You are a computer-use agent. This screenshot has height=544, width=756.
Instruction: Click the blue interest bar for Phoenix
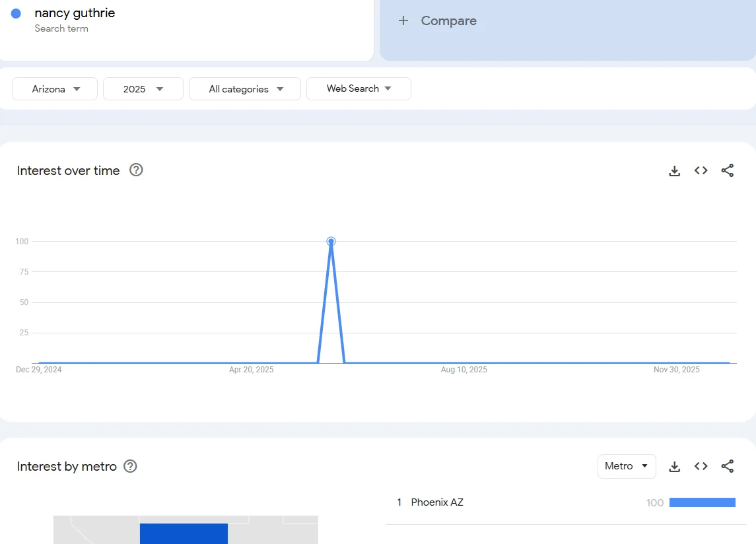pyautogui.click(x=702, y=502)
